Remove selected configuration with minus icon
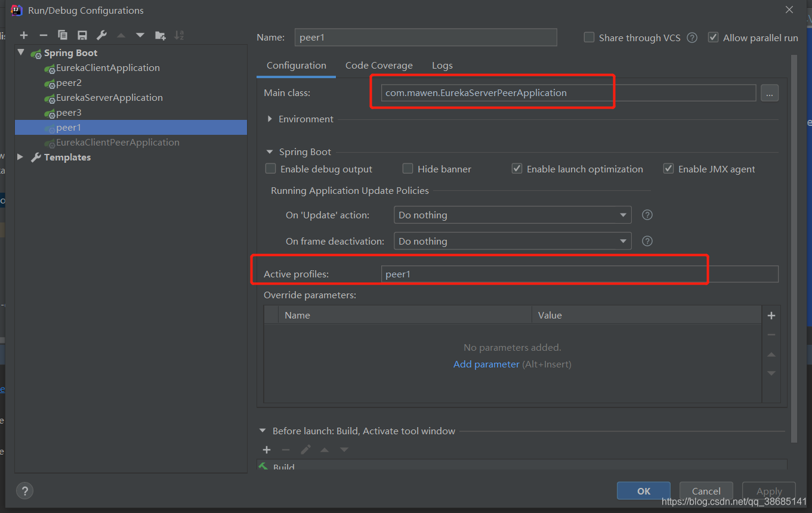Image resolution: width=812 pixels, height=513 pixels. [43, 35]
